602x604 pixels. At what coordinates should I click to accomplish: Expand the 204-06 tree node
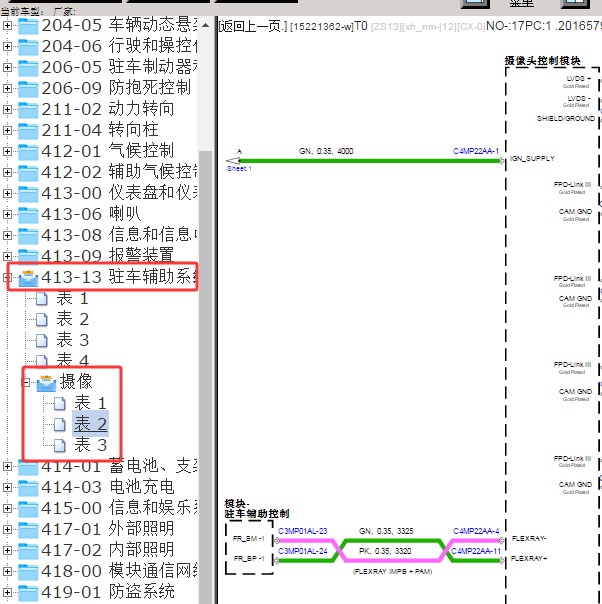pos(7,47)
